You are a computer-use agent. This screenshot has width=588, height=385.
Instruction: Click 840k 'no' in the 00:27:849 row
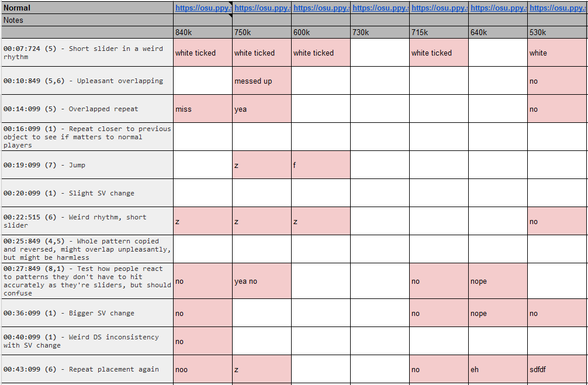[x=202, y=281]
